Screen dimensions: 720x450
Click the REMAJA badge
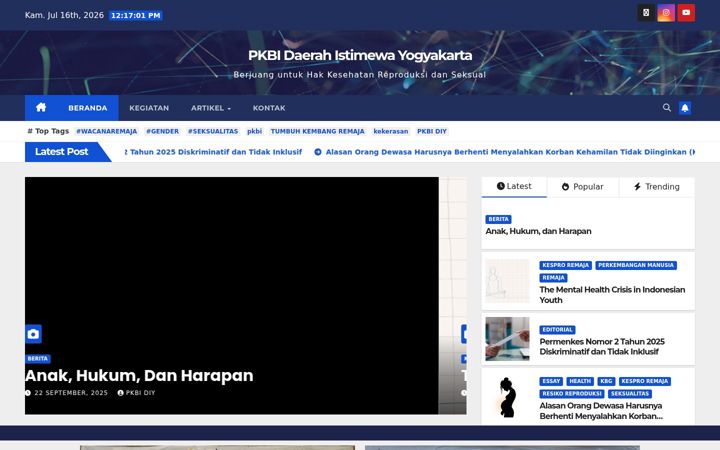553,278
